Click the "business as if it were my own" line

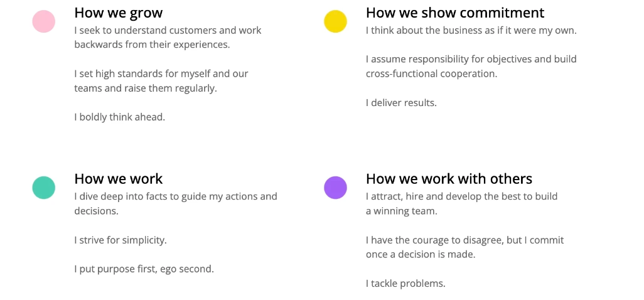pos(471,30)
